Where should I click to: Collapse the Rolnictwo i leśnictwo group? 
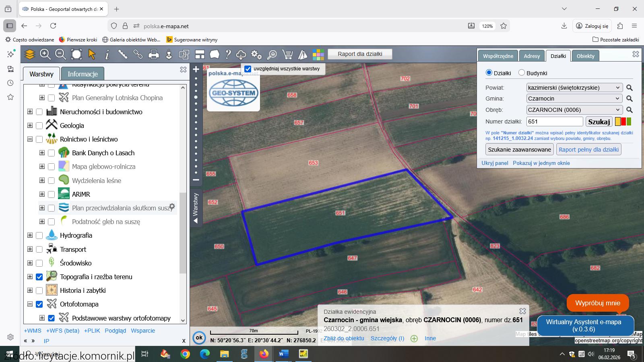(30, 139)
